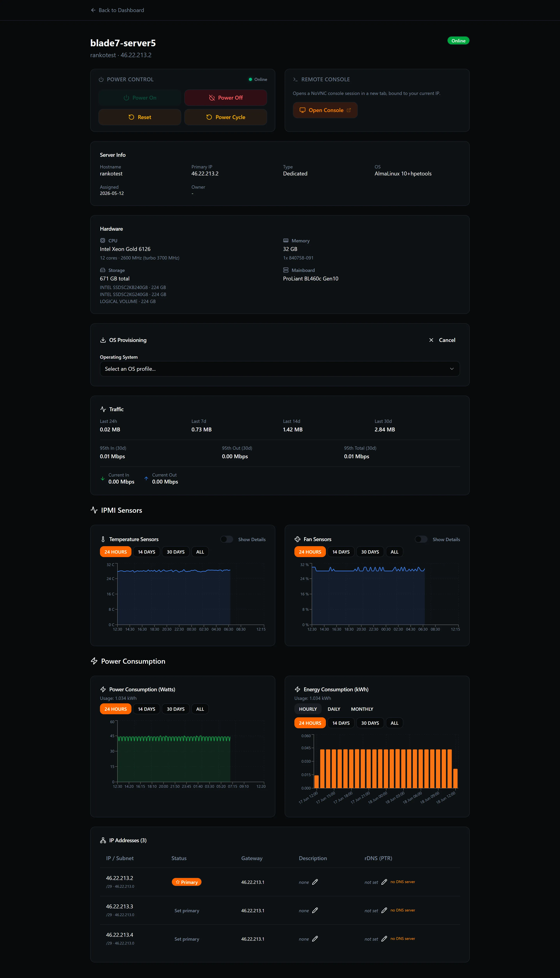Click the Power Cycle button
Image resolution: width=560 pixels, height=978 pixels.
coord(226,117)
